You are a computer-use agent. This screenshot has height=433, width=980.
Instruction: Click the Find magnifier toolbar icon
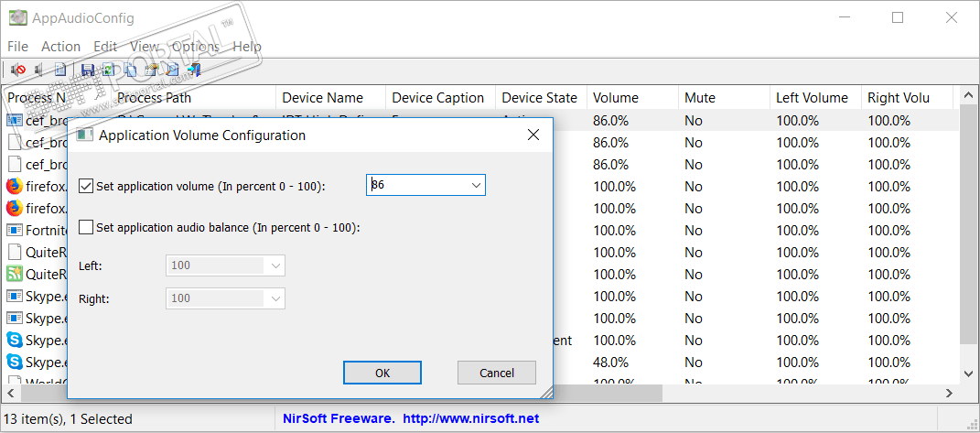[x=172, y=70]
